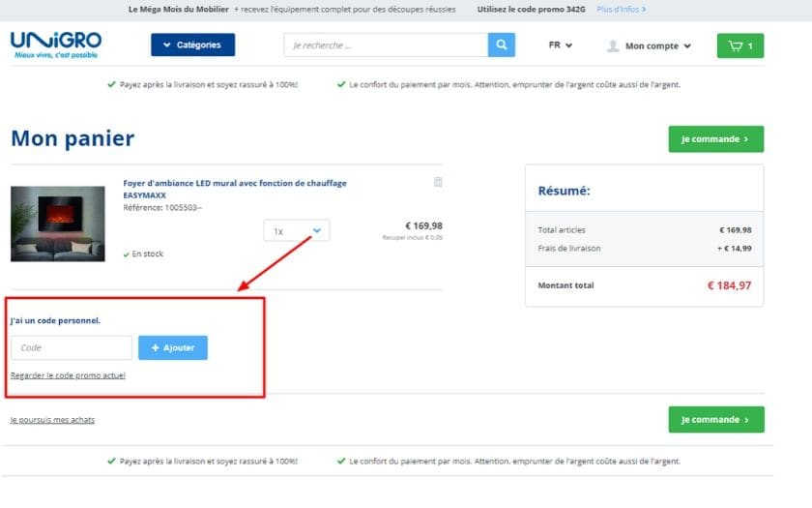Click top 'Payez après la livraison' text
This screenshot has height=508, width=812.
[208, 84]
